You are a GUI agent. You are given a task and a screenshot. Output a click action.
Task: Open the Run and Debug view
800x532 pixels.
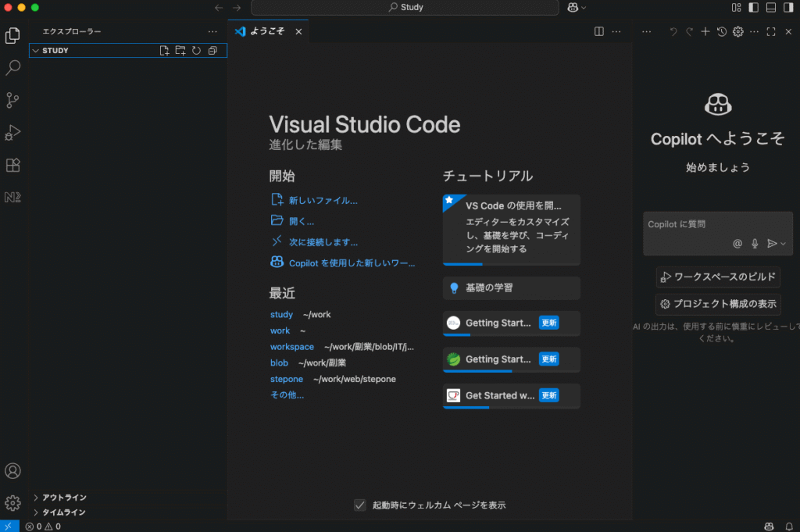tap(12, 133)
